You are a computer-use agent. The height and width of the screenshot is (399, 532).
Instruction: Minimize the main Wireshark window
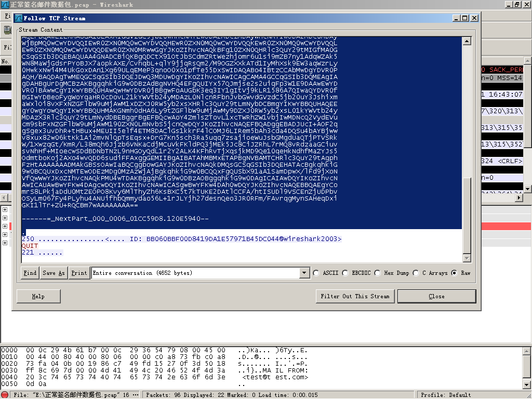click(509, 4)
